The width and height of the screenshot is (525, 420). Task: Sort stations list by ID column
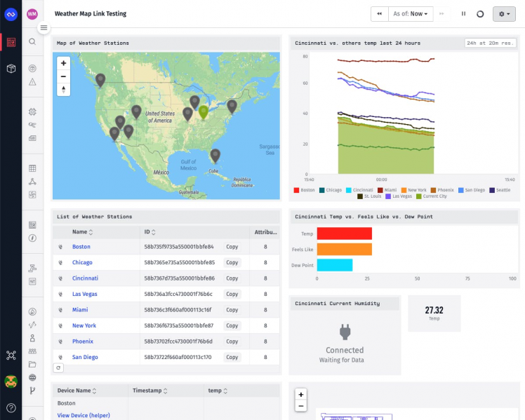155,231
